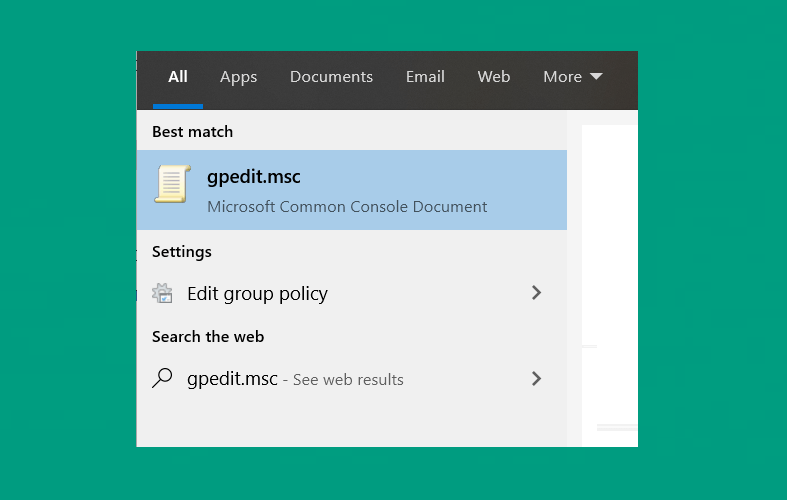Click the Best match heading

[193, 132]
